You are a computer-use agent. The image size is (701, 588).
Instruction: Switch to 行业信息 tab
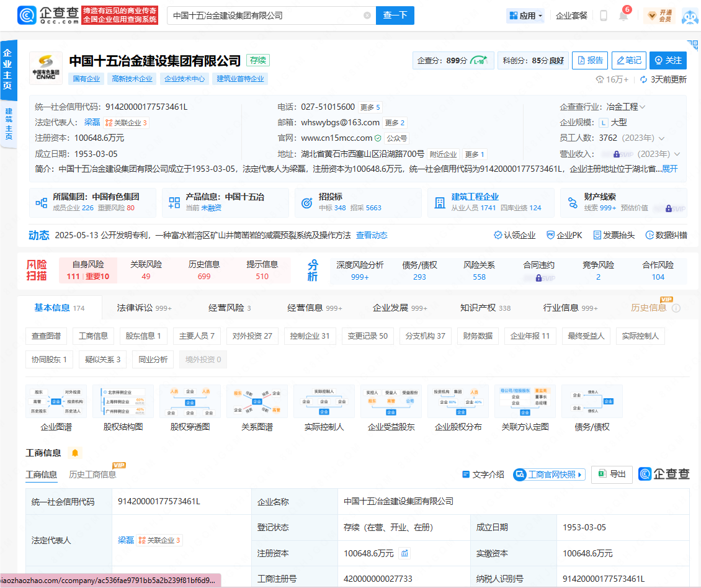point(570,308)
